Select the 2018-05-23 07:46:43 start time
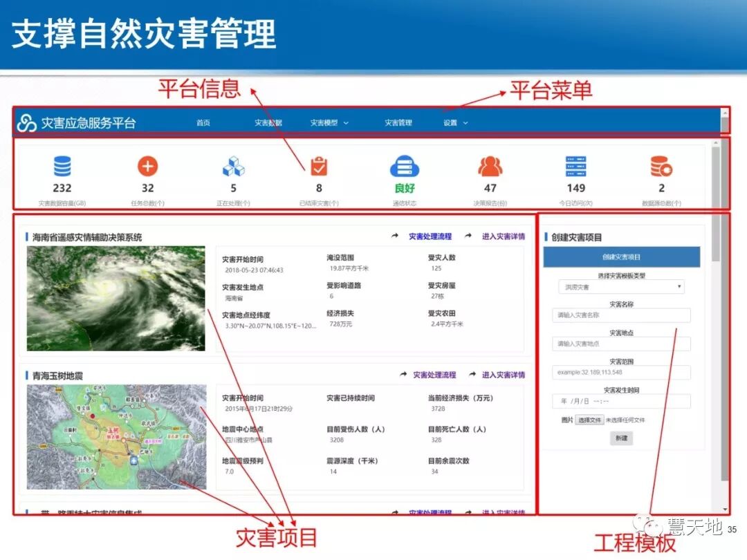The width and height of the screenshot is (747, 560). point(254,270)
